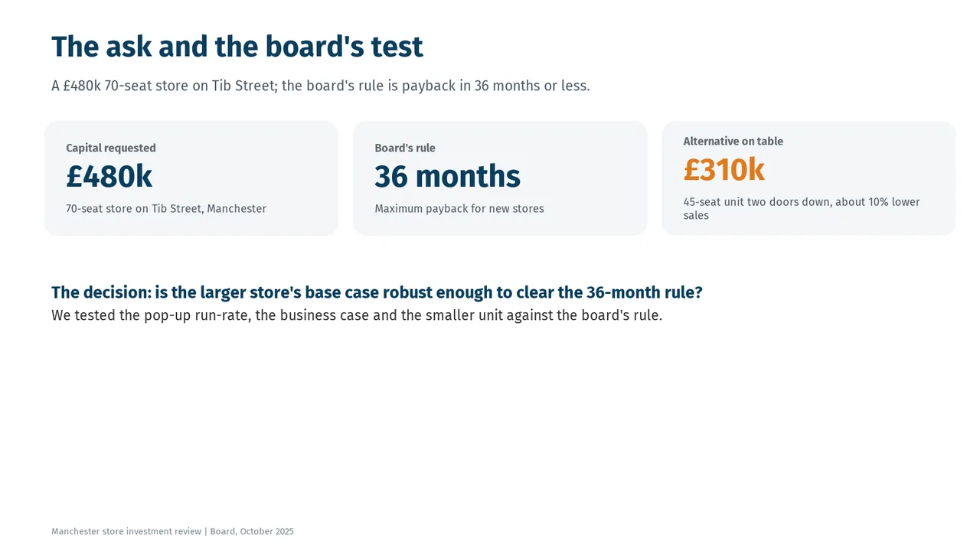Click the words 'Tib Street' in the subtitle
This screenshot has width=980, height=551.
click(x=243, y=86)
